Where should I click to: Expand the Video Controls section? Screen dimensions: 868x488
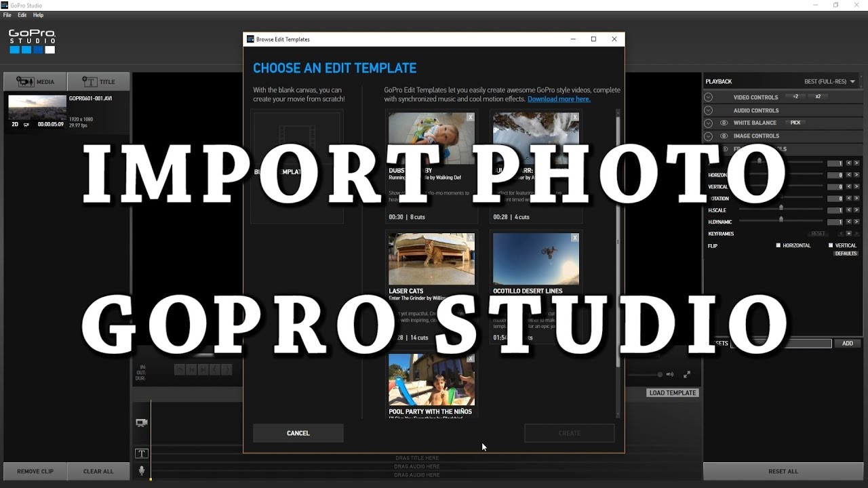708,97
